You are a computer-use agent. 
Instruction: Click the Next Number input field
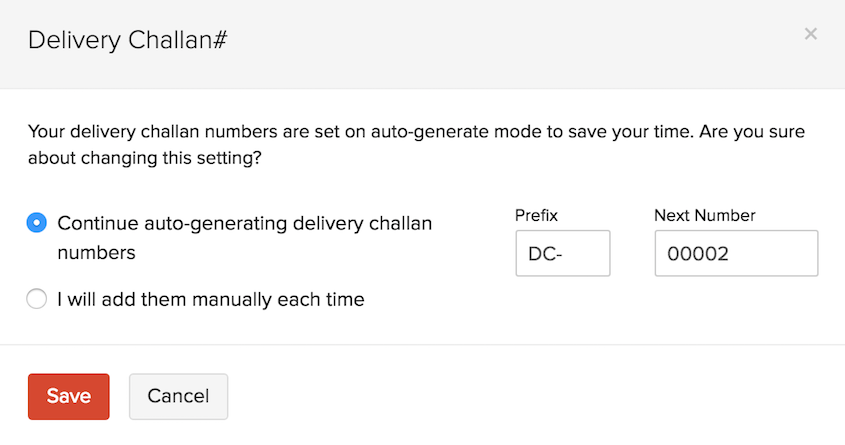coord(736,254)
